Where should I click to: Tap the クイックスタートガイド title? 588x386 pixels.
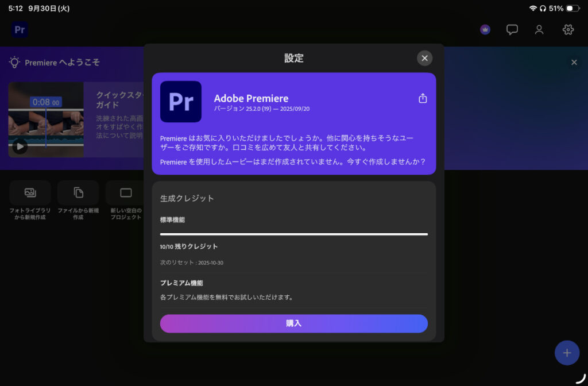coord(120,100)
